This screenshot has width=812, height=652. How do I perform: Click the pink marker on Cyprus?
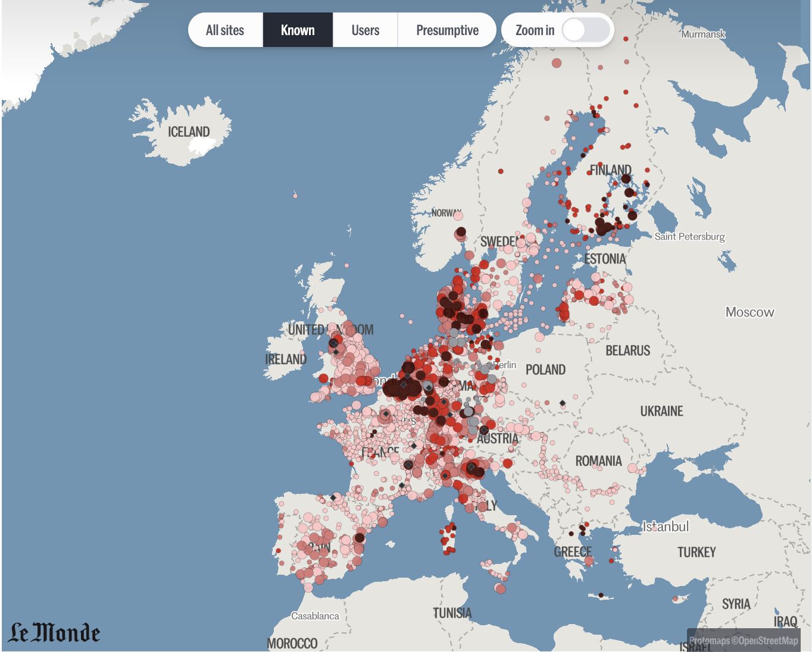pos(674,598)
